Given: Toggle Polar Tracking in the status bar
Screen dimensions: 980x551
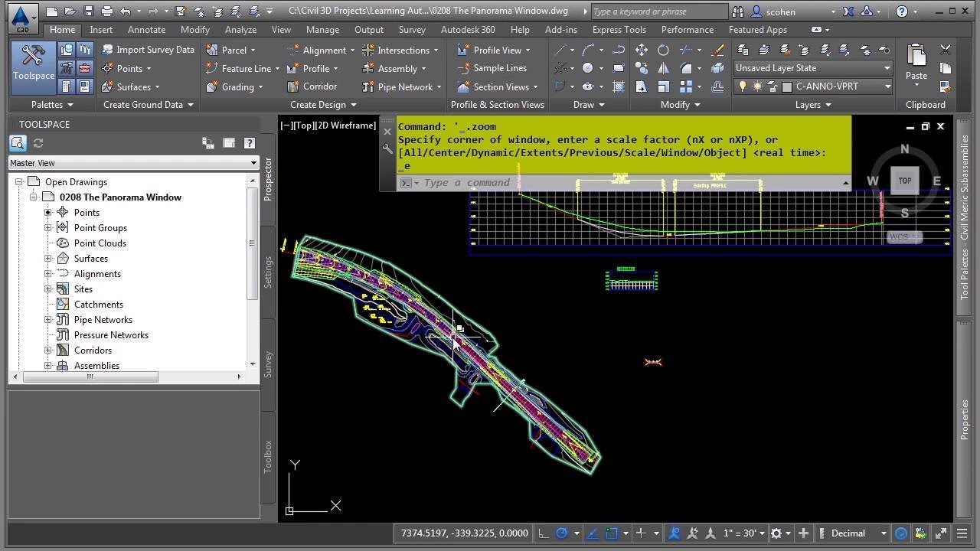Looking at the screenshot, I should (x=562, y=533).
